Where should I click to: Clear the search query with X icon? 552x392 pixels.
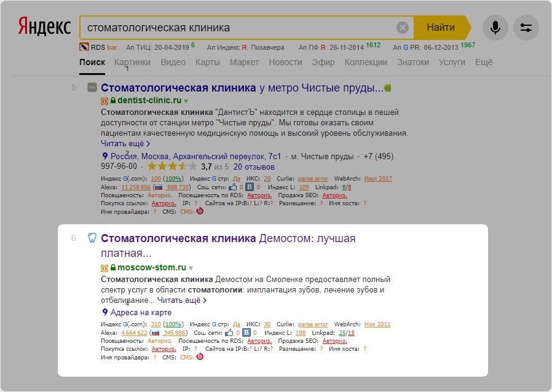click(403, 28)
